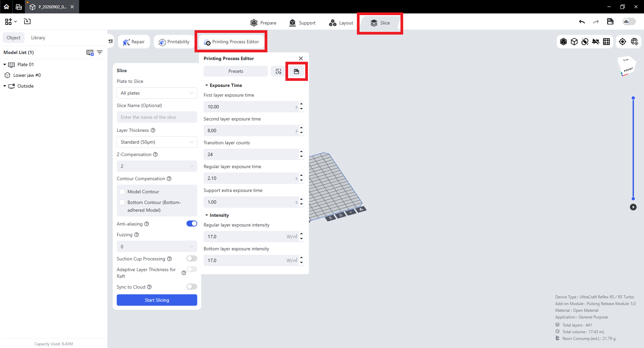644x348 pixels.
Task: Go to the Home screen icon
Action: [x=6, y=7]
